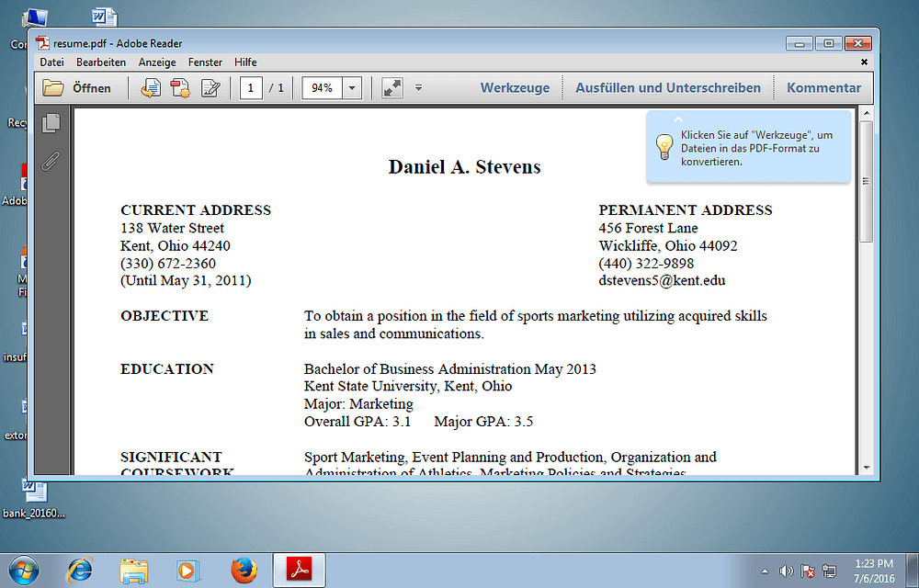This screenshot has width=919, height=588.
Task: Click the page number input field
Action: click(x=251, y=88)
